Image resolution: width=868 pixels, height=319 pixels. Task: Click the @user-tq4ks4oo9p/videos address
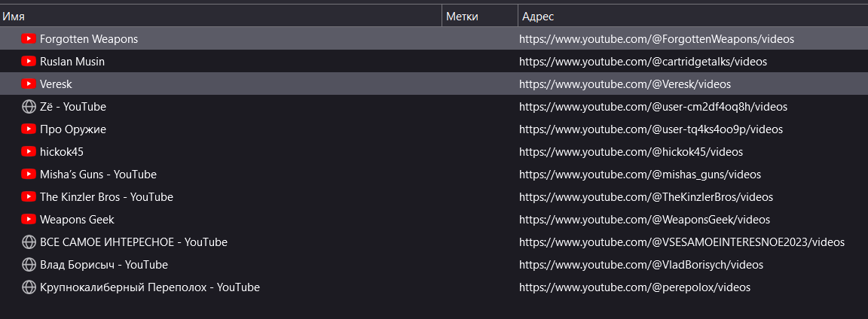click(651, 129)
